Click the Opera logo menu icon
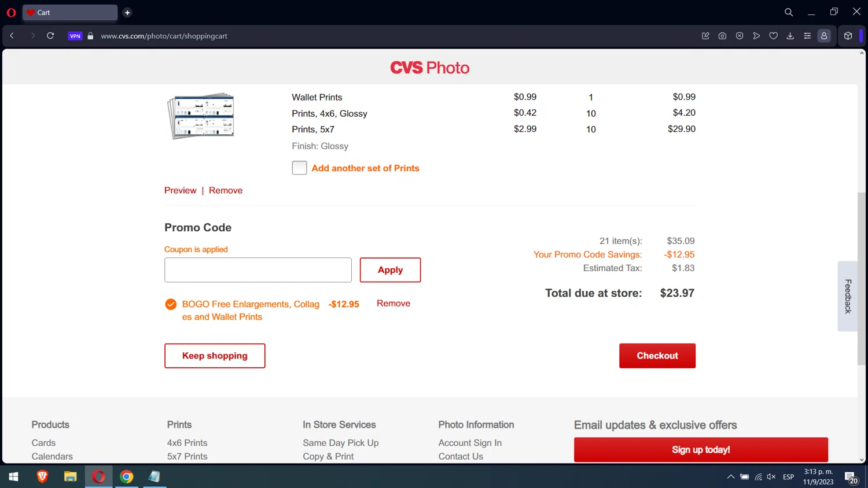This screenshot has width=868, height=488. point(11,12)
